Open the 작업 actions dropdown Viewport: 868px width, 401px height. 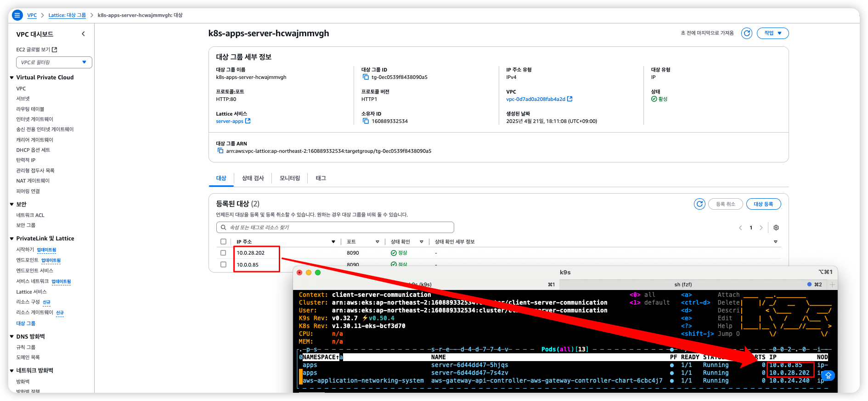[x=772, y=33]
